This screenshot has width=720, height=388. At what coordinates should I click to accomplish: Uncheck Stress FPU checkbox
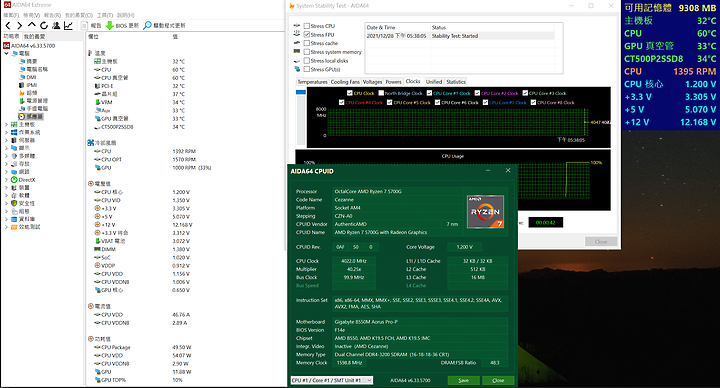coord(307,34)
